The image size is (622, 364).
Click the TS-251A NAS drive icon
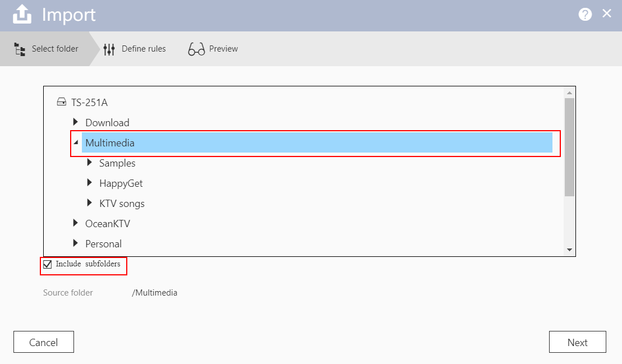[62, 103]
